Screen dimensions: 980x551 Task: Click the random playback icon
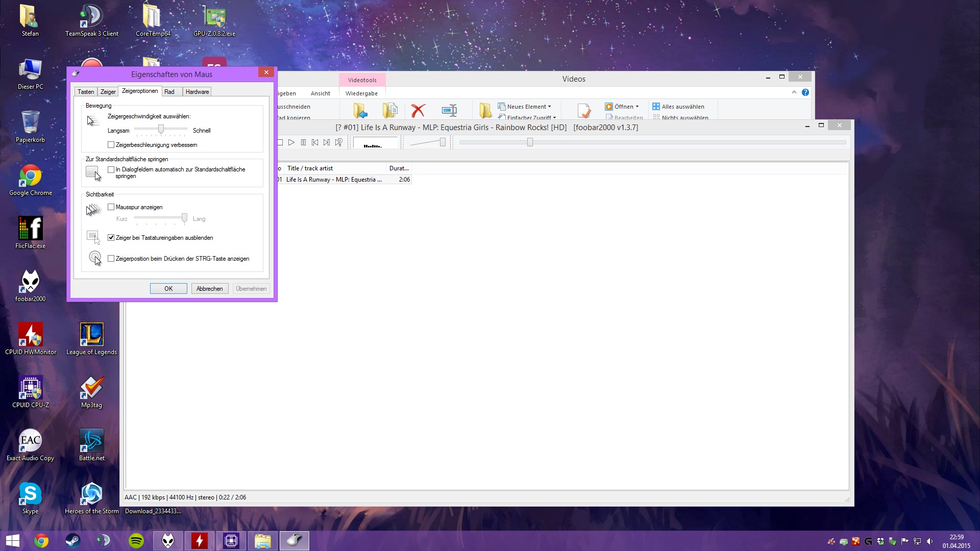[339, 142]
